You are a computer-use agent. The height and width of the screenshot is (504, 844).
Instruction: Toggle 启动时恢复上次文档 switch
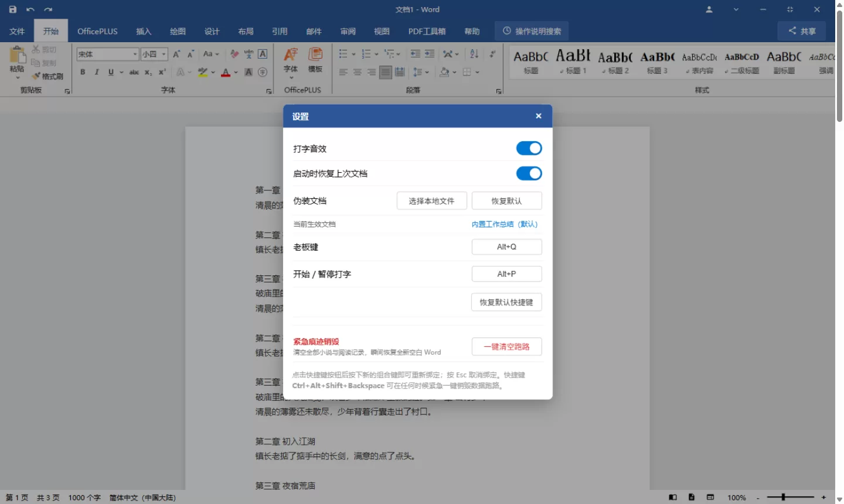[529, 173]
